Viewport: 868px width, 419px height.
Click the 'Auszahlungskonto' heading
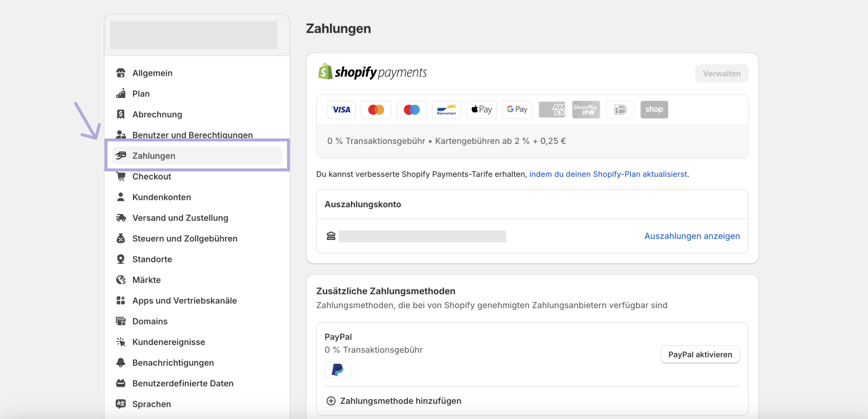tap(362, 204)
